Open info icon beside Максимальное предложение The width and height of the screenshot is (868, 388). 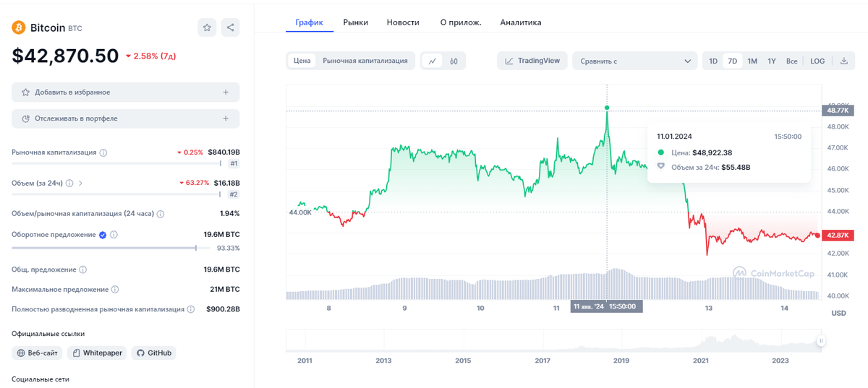(x=115, y=289)
